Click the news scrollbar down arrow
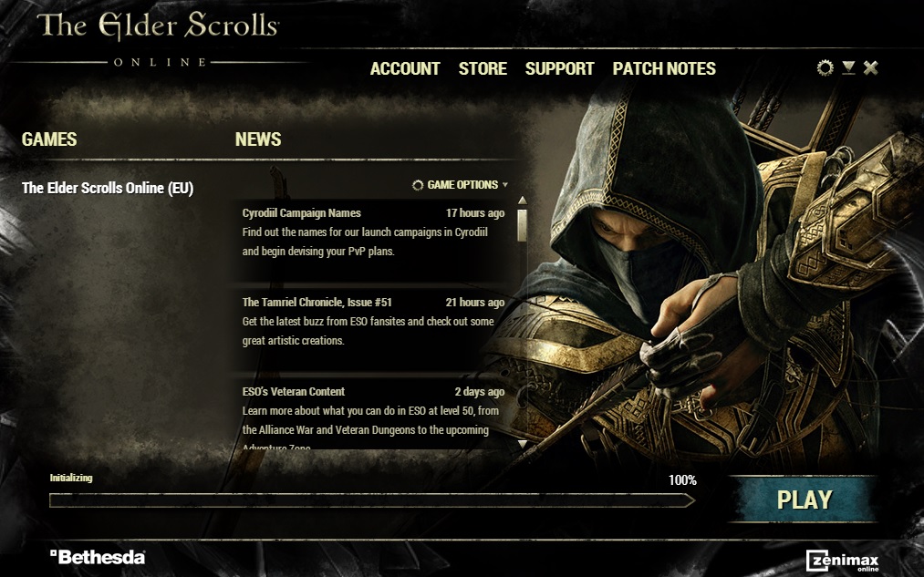The width and height of the screenshot is (924, 577). click(522, 444)
